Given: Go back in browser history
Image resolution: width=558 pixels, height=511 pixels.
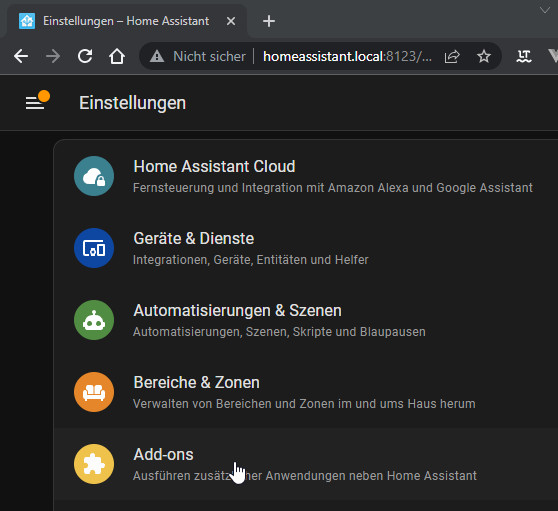Looking at the screenshot, I should (x=21, y=56).
